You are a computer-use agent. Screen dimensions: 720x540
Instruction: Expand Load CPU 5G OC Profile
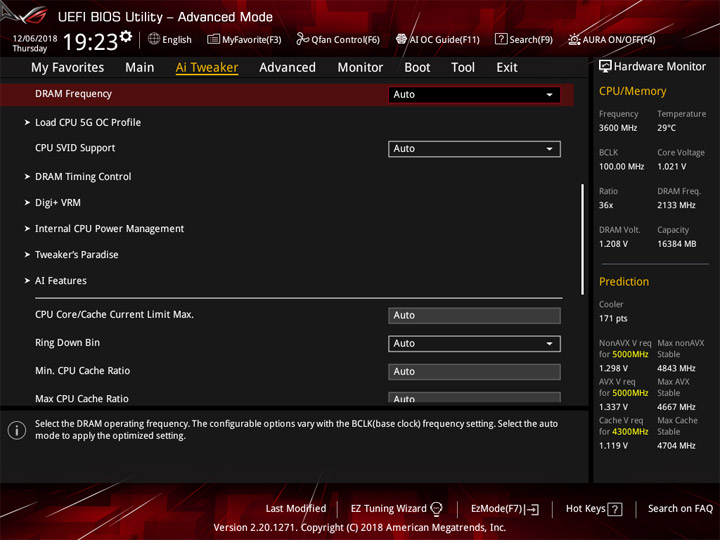pyautogui.click(x=88, y=123)
